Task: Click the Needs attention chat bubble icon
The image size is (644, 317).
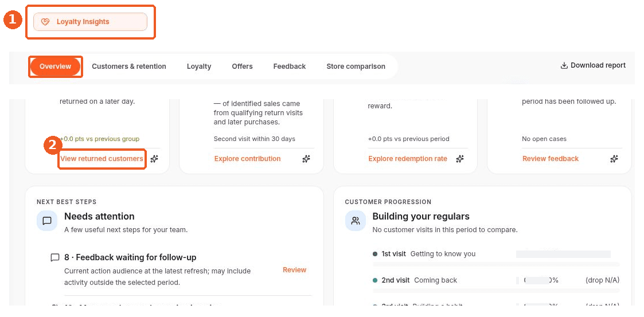Action: coord(47,221)
